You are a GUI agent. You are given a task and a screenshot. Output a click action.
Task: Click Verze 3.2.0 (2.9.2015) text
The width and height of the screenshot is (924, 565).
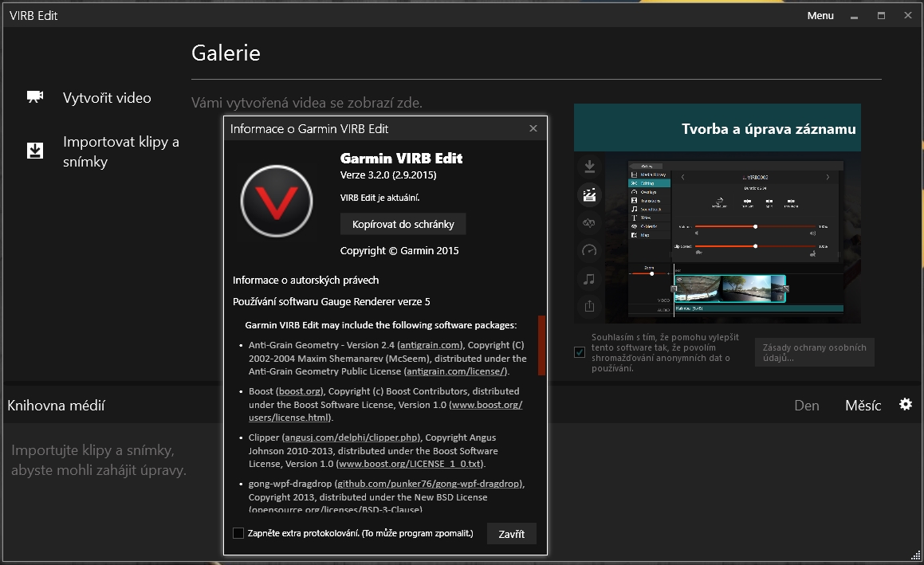[x=388, y=175]
